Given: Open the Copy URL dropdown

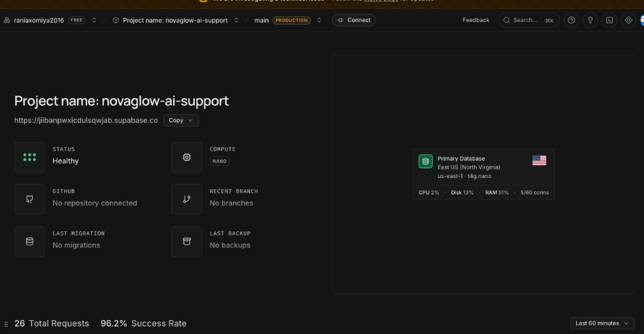Looking at the screenshot, I should (181, 120).
